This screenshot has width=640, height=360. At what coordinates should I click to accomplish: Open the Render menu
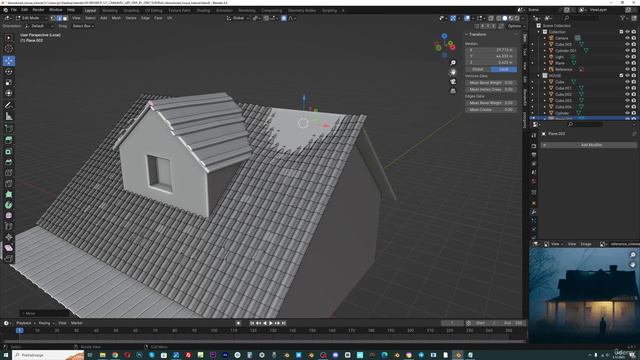pos(38,10)
